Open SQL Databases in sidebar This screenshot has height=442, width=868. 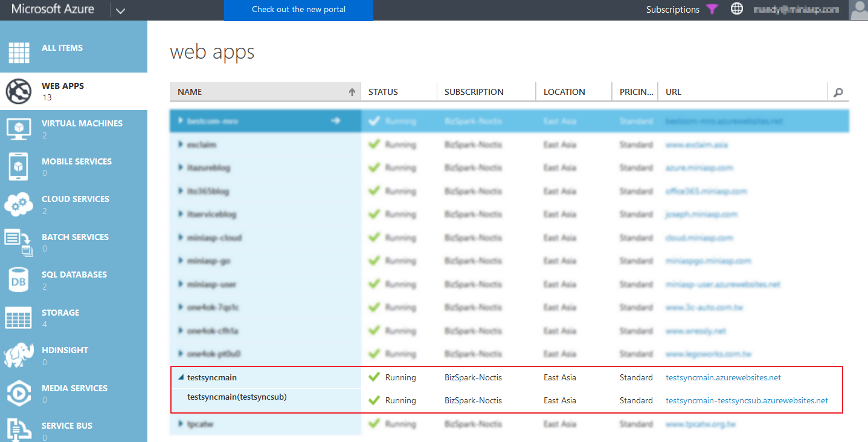(74, 280)
